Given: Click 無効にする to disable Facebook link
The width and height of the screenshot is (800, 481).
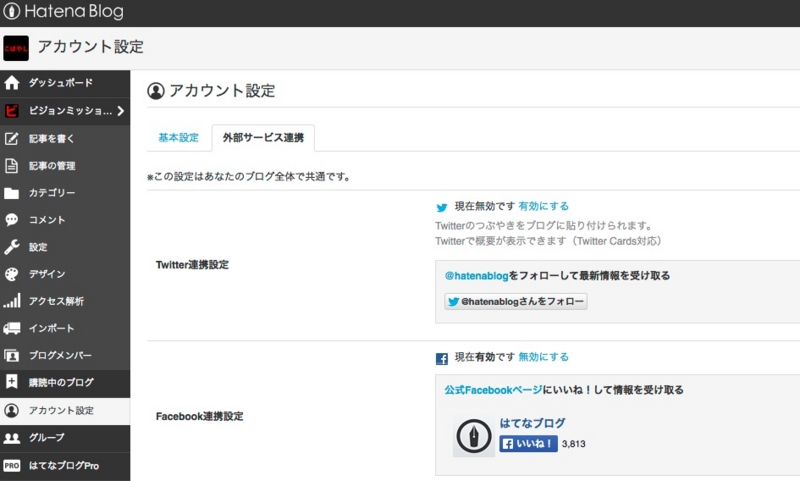Looking at the screenshot, I should coord(544,357).
